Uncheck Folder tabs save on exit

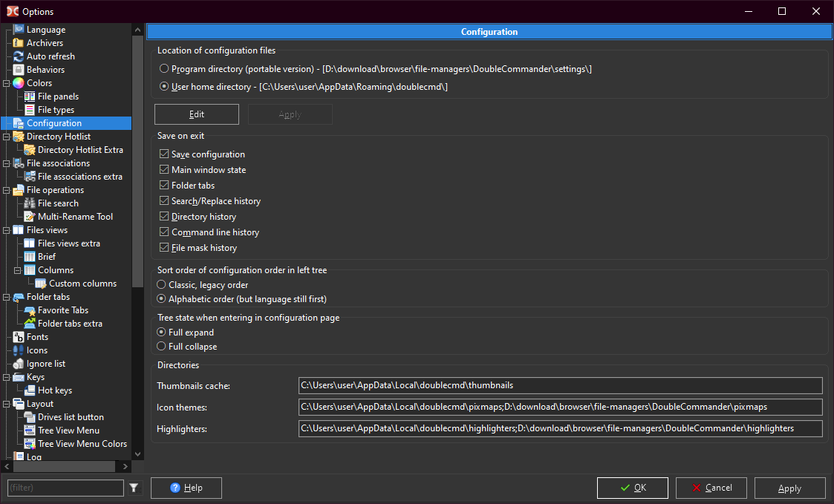click(x=164, y=186)
